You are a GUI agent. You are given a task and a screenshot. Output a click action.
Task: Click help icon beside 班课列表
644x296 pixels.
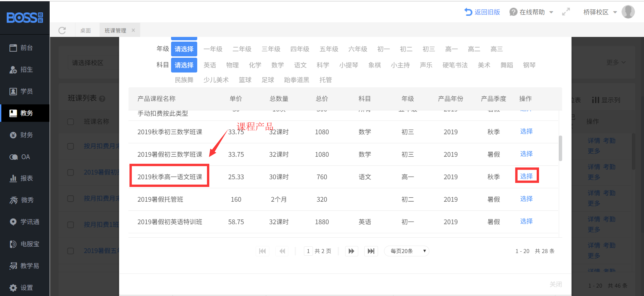point(102,99)
